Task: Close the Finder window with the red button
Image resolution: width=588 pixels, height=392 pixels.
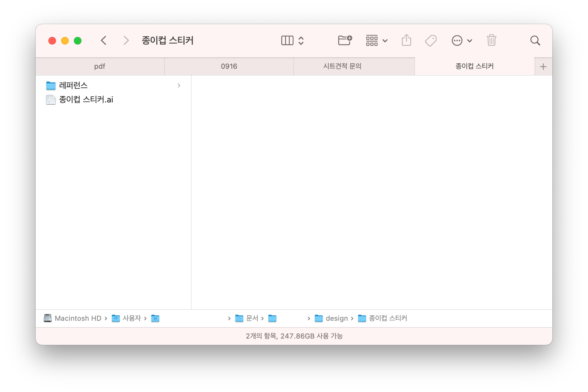Action: tap(52, 41)
